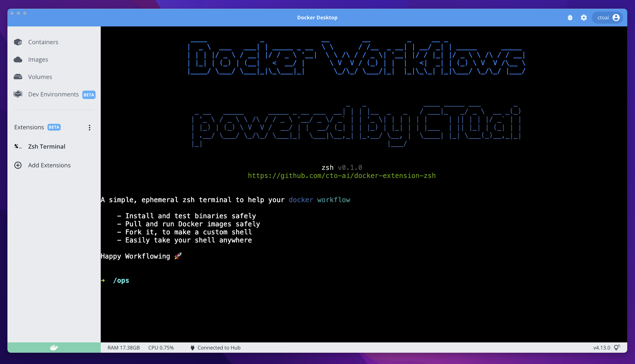Click the Dev Environments box icon
Viewport: 635px width, 364px height.
(x=18, y=94)
